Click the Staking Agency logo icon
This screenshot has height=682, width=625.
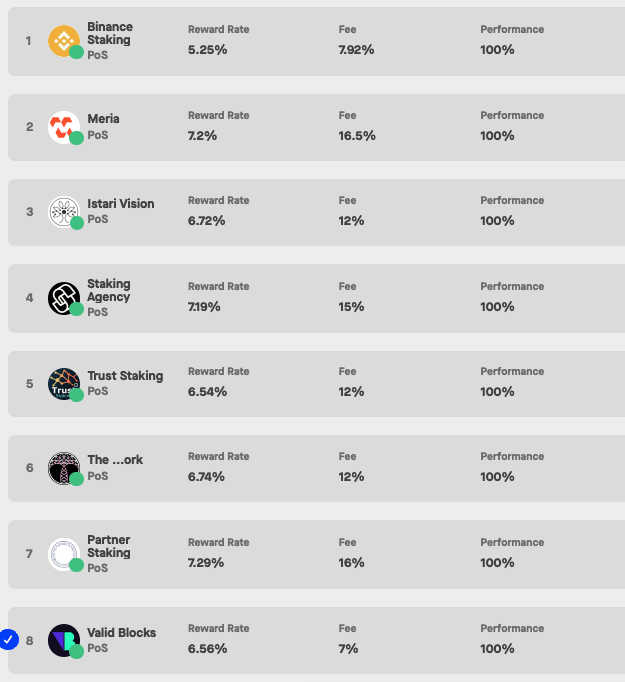tap(64, 298)
